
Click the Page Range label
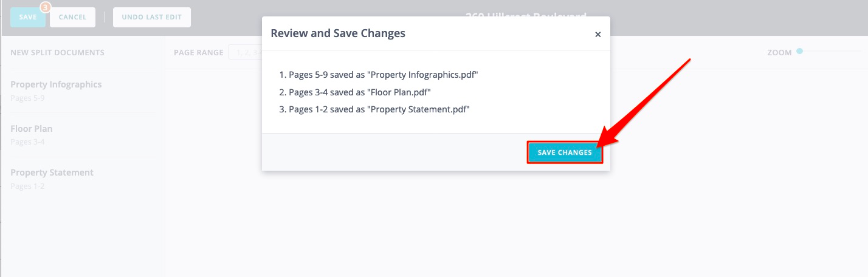198,53
